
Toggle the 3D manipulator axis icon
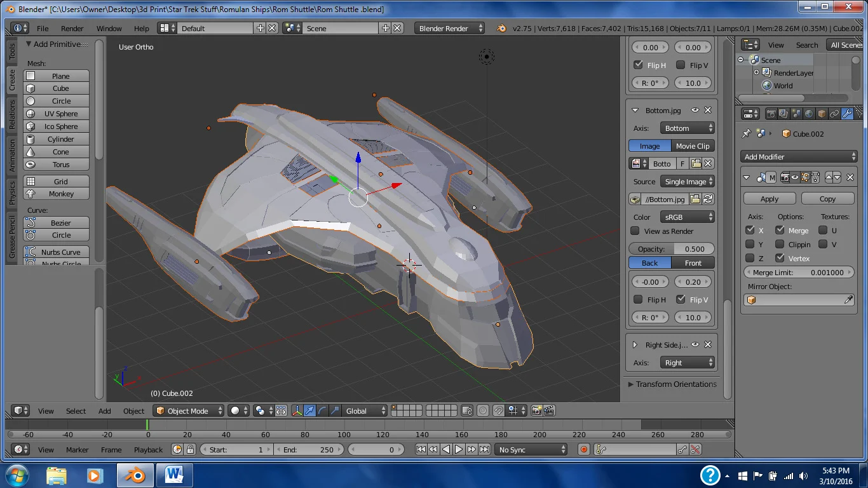[297, 411]
